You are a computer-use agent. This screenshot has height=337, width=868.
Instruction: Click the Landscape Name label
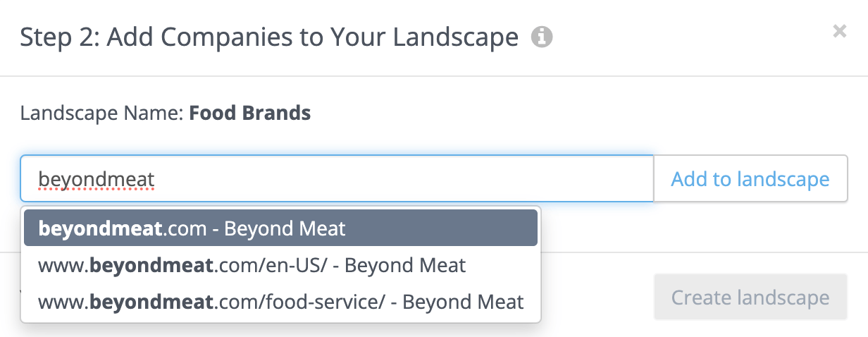pyautogui.click(x=102, y=113)
